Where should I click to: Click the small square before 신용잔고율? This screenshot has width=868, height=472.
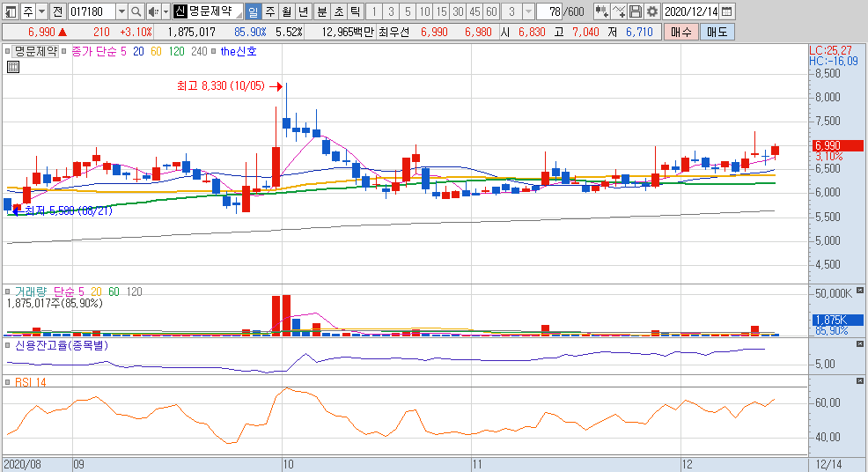[7, 345]
